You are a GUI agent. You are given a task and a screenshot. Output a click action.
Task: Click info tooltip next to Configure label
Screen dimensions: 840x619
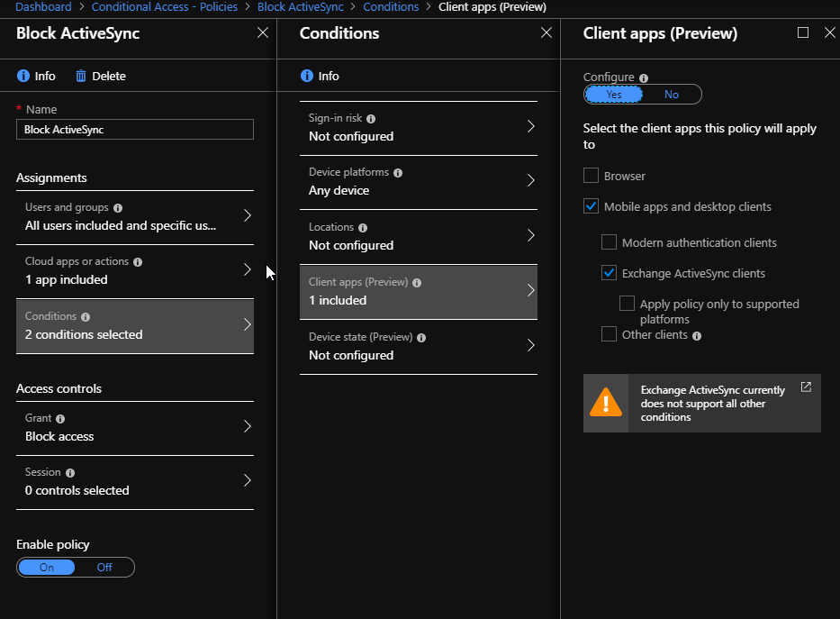click(644, 78)
